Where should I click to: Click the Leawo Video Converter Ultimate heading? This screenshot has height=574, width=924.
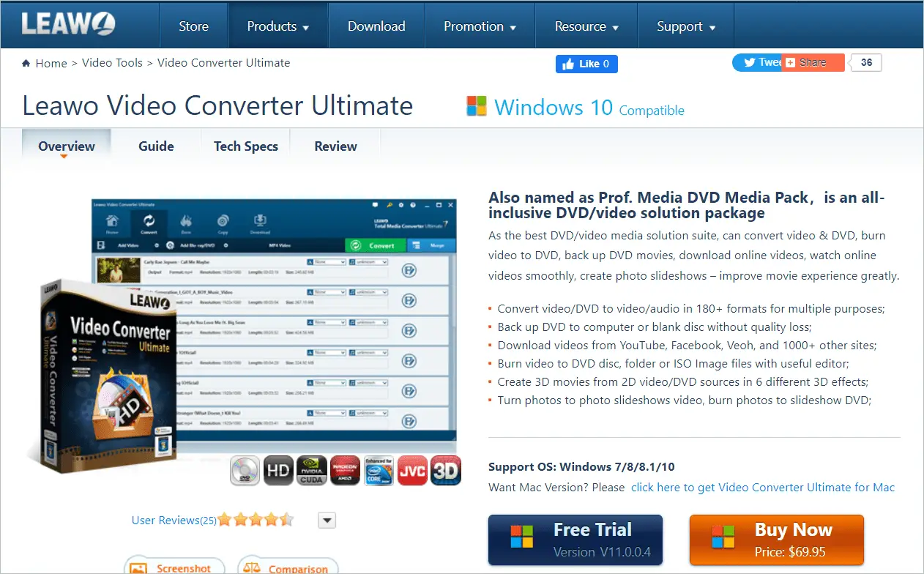(218, 106)
